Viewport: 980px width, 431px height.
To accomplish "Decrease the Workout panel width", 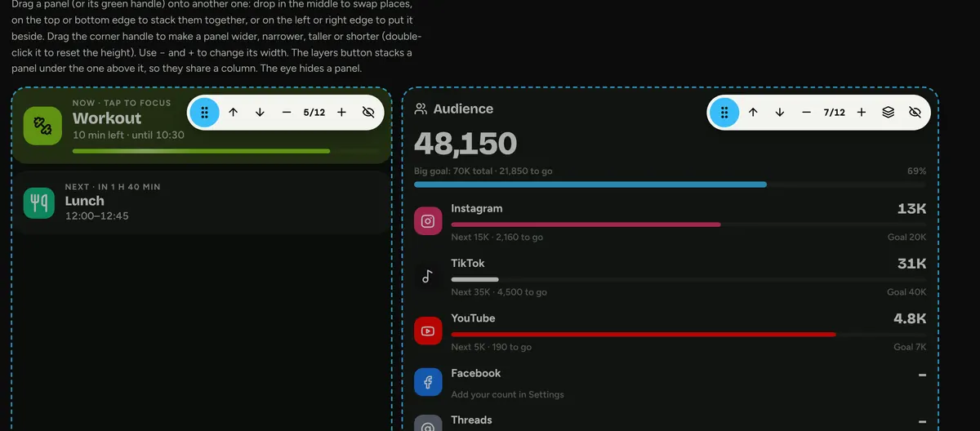I will click(x=287, y=112).
